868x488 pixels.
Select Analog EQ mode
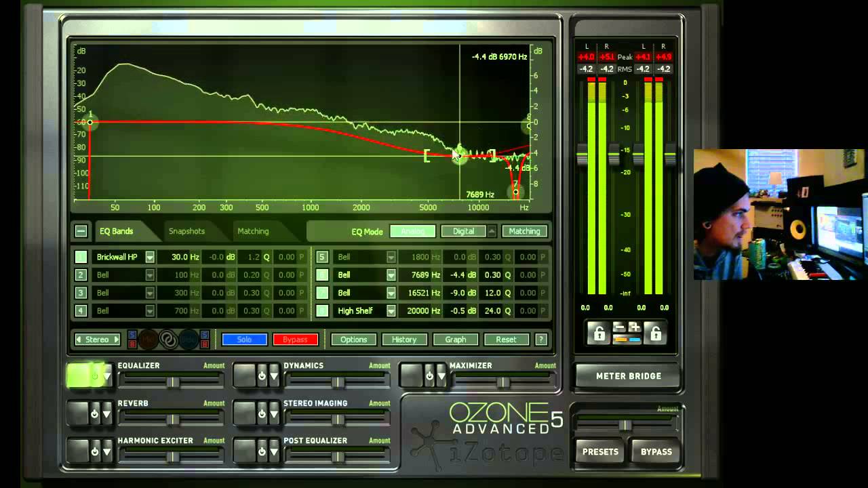412,231
